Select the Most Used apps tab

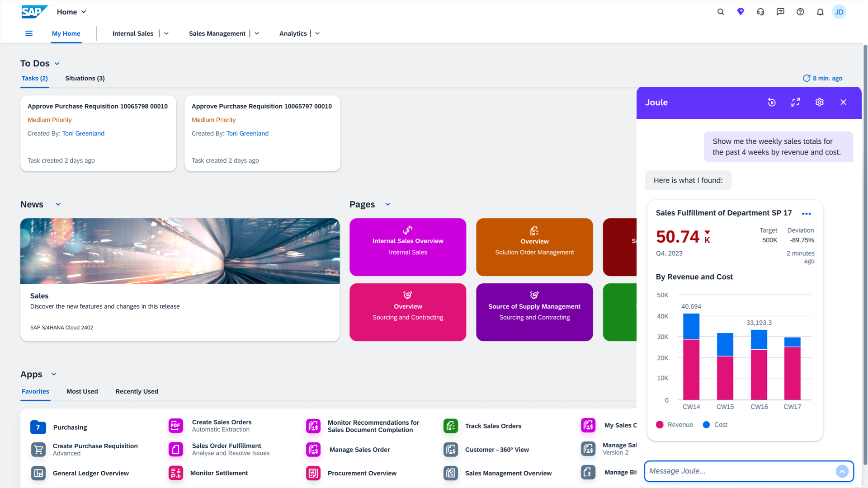click(82, 391)
